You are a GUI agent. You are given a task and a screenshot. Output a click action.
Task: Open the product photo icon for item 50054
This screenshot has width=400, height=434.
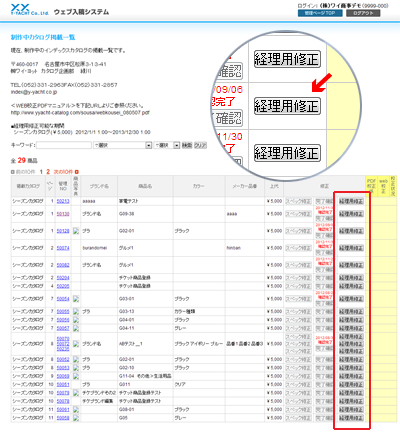[x=76, y=299]
